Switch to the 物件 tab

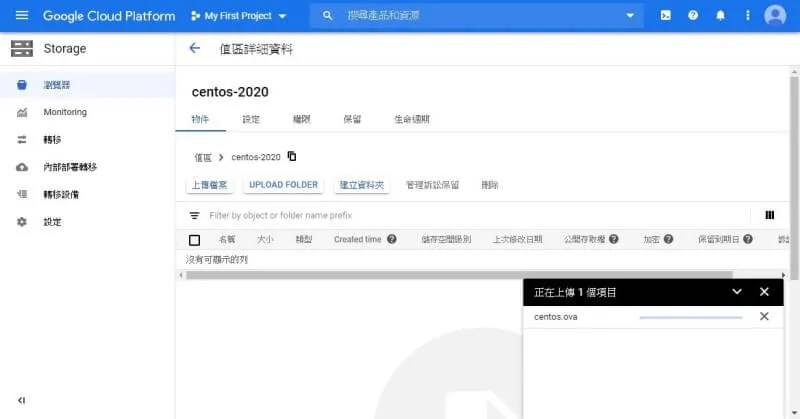[x=200, y=119]
